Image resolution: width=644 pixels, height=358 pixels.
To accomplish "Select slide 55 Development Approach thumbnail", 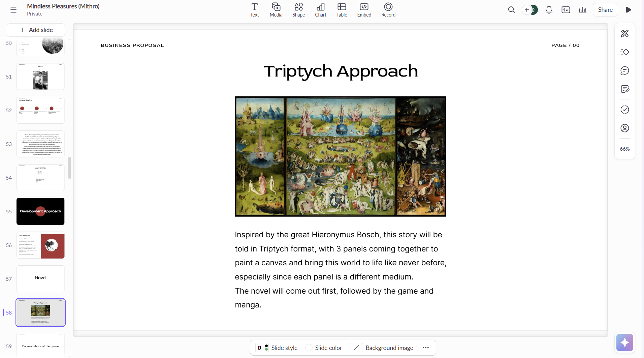I will pyautogui.click(x=40, y=211).
